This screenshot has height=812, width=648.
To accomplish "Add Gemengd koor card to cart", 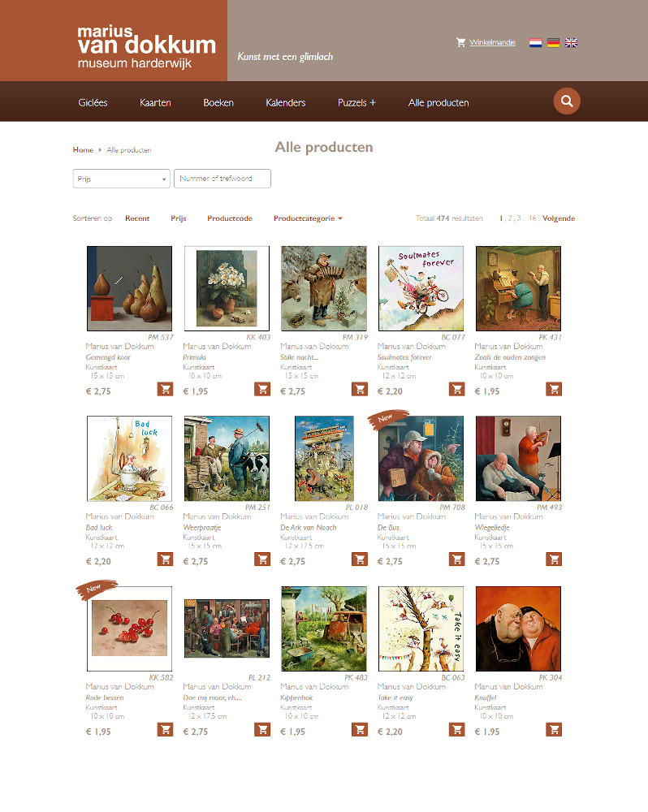I will click(x=165, y=390).
